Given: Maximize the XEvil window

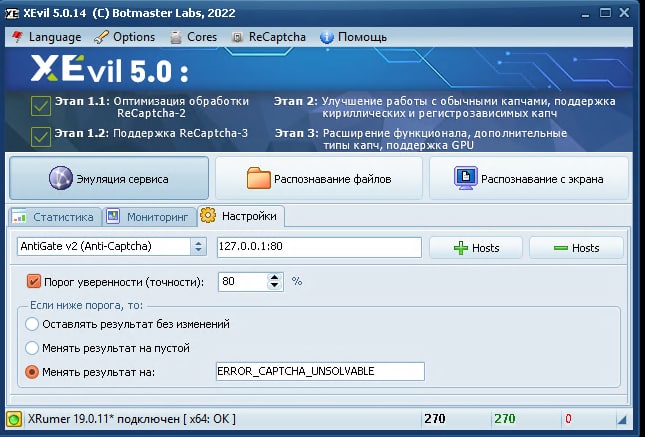Looking at the screenshot, I should [605, 13].
